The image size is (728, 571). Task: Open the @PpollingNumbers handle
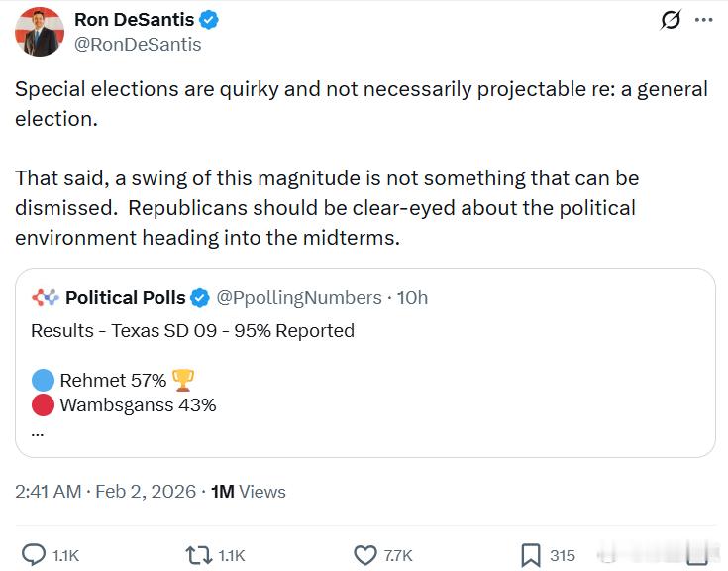pos(298,297)
